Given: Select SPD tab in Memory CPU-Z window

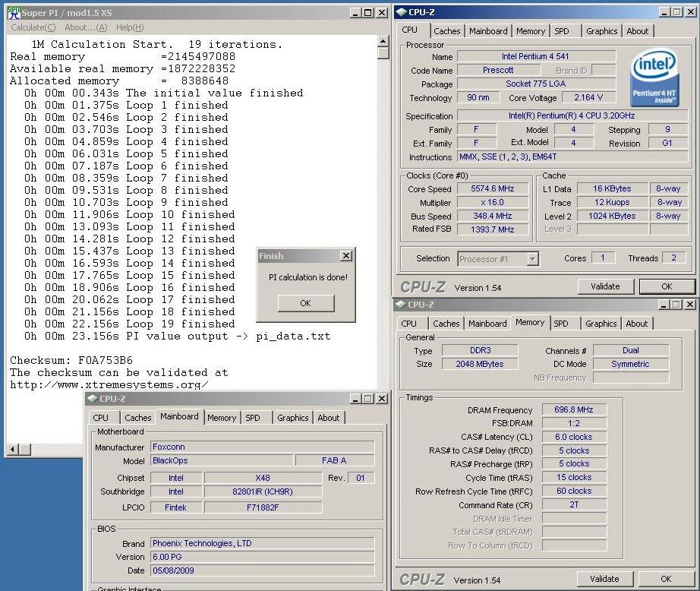Looking at the screenshot, I should pyautogui.click(x=561, y=324).
